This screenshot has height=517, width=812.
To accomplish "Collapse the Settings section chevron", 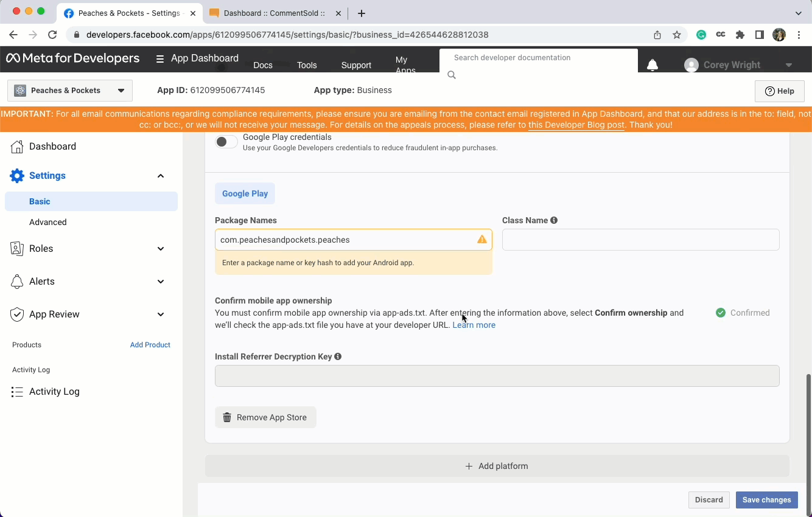I will click(161, 176).
